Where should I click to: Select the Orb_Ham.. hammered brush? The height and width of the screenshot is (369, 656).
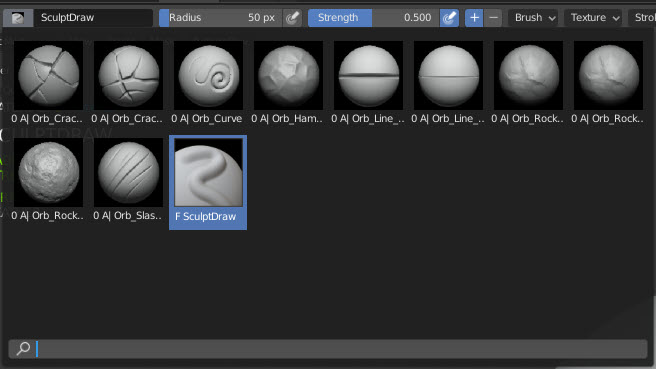(x=288, y=75)
